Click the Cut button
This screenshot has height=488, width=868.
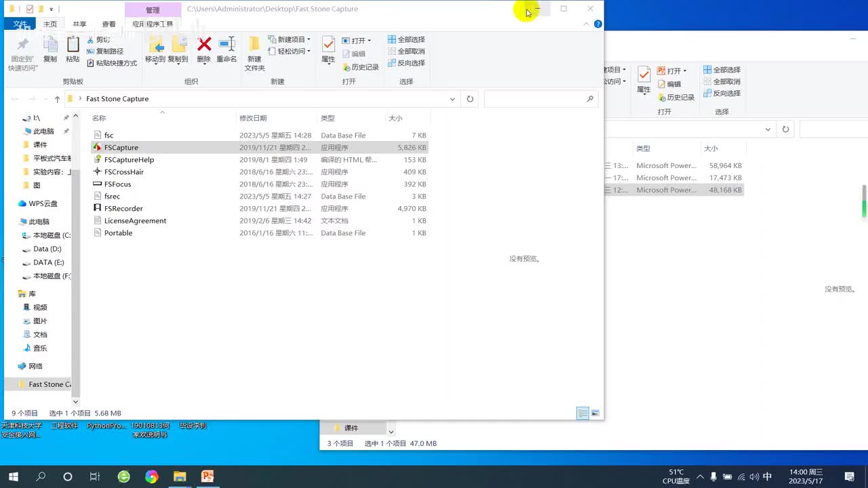(98, 40)
